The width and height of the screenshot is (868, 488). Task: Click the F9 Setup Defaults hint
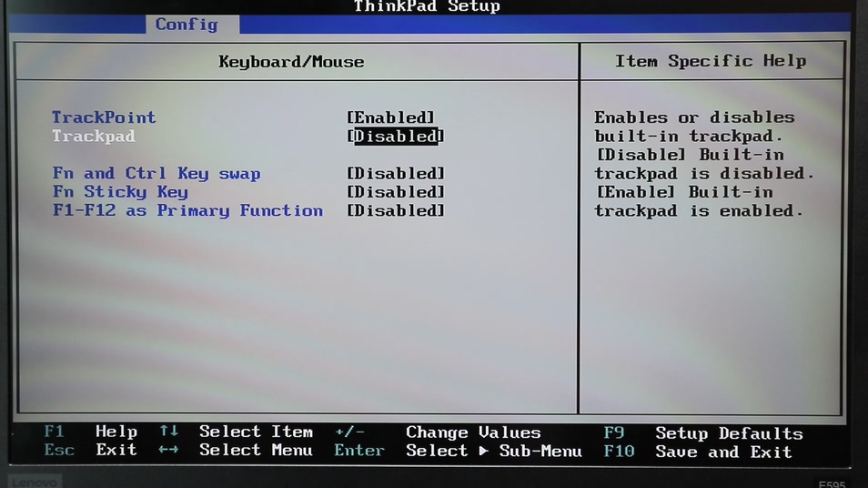703,433
